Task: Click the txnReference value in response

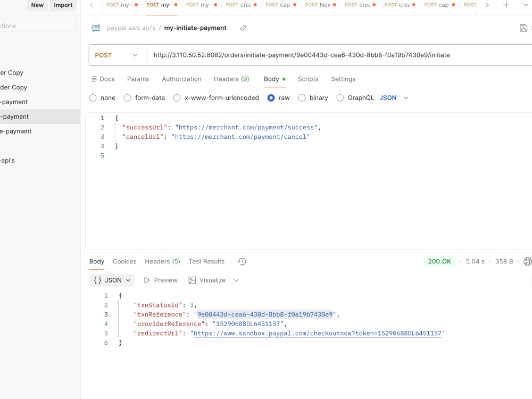Action: [x=265, y=314]
